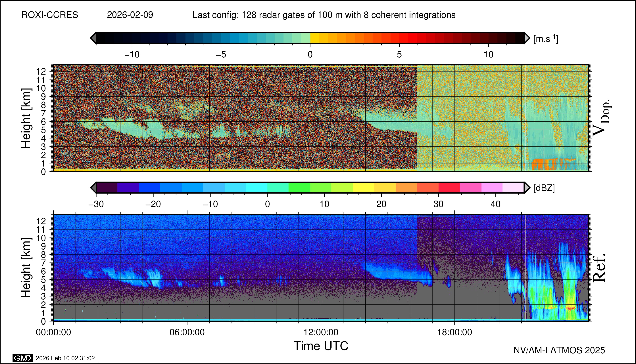Click the 2026-02-09 date heading
Screen dimensions: 636x364
[130, 15]
